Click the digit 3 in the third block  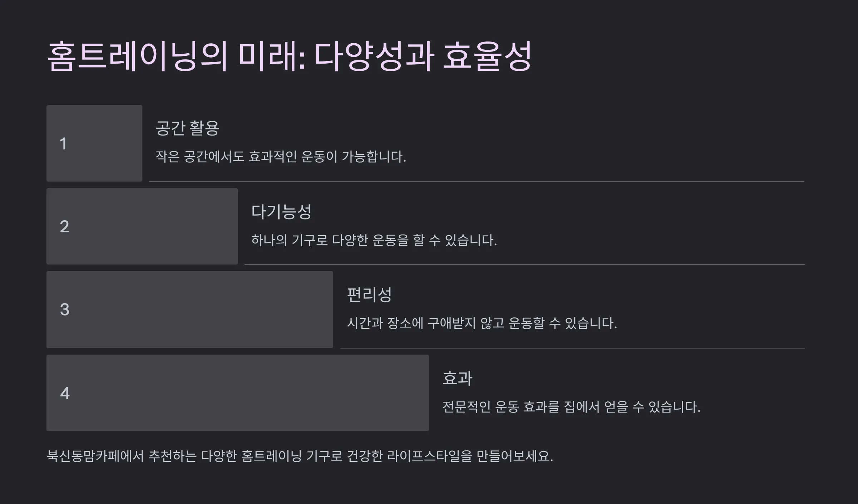coord(64,310)
